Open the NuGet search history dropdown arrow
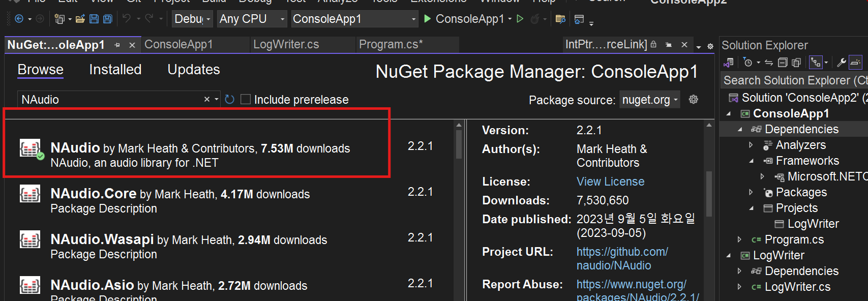The width and height of the screenshot is (868, 301). click(x=217, y=99)
